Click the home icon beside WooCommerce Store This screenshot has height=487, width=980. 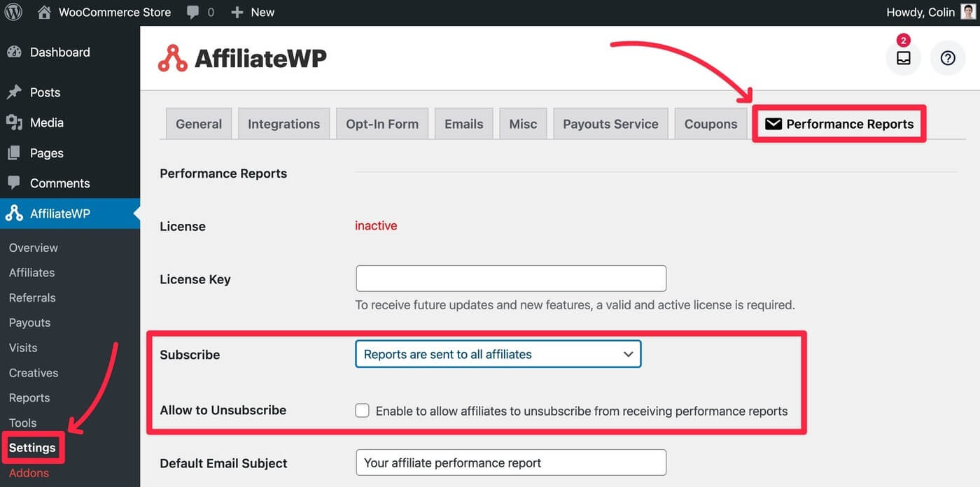pos(44,12)
